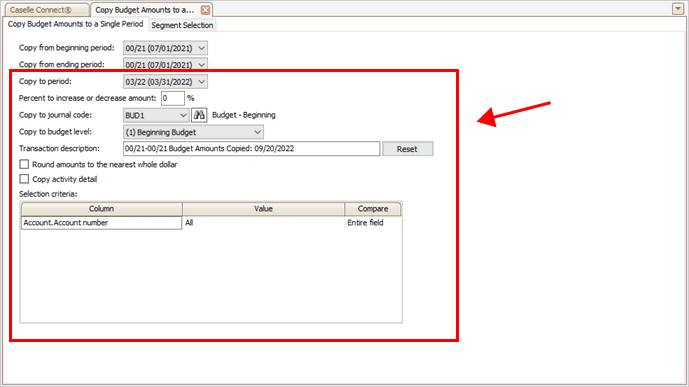Select the Account.Account number criteria cell

pos(102,223)
